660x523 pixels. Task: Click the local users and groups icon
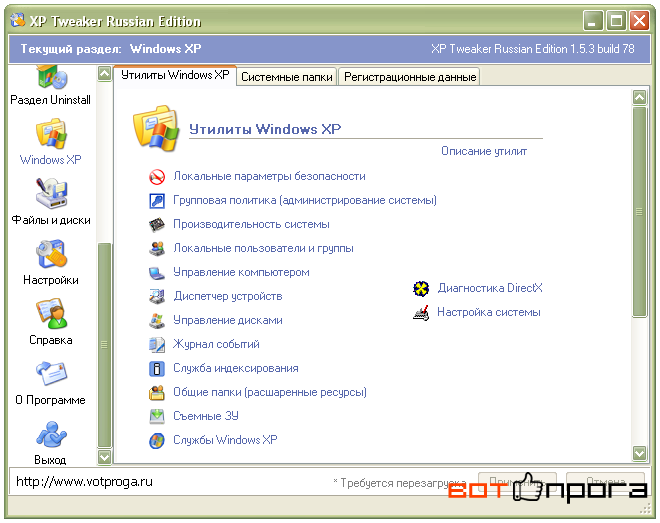click(x=157, y=249)
